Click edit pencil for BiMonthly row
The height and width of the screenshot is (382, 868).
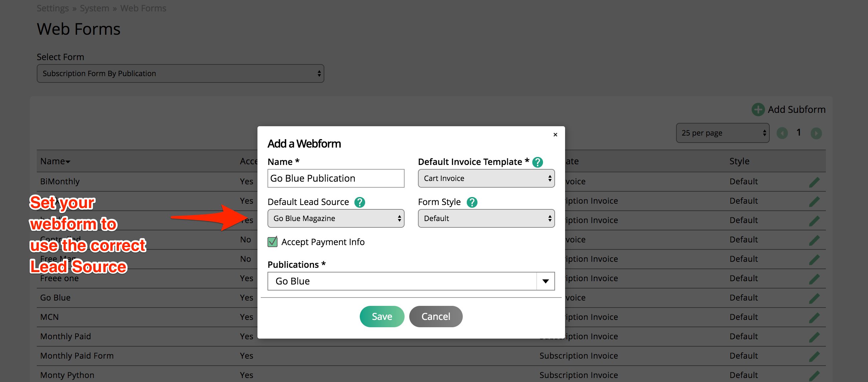point(814,182)
